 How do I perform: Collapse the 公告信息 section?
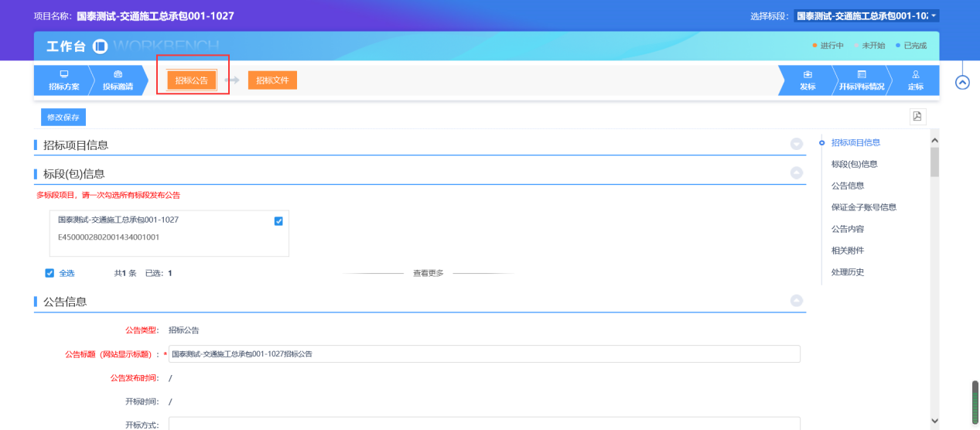(796, 301)
